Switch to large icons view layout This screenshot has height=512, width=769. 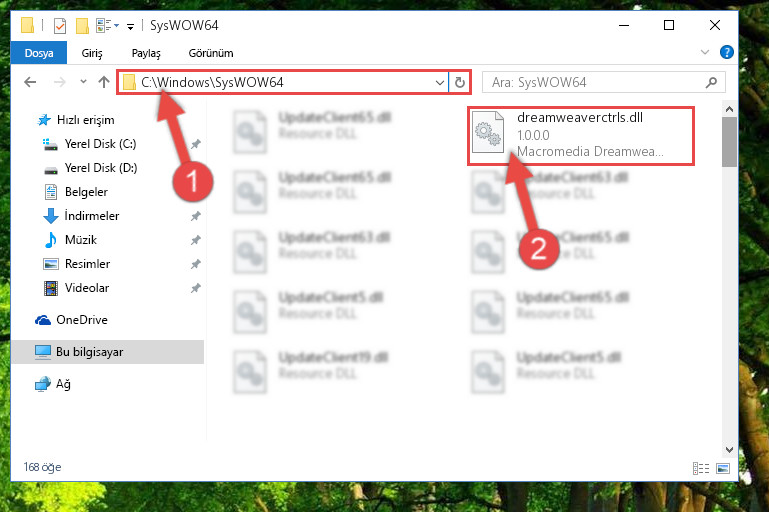coord(723,468)
